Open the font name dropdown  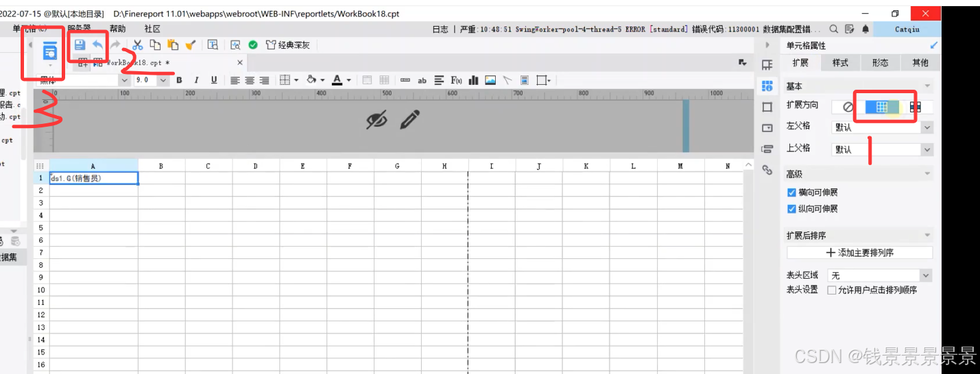124,80
